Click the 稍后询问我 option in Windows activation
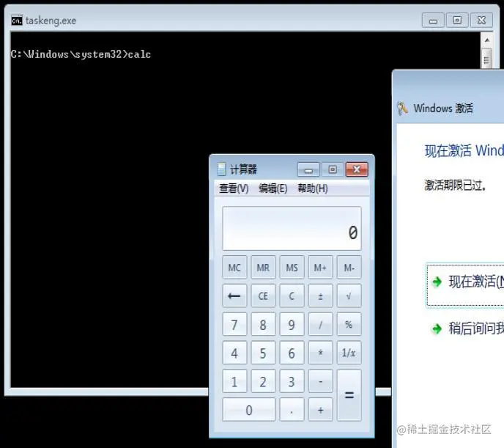This screenshot has width=504, height=448. click(476, 328)
